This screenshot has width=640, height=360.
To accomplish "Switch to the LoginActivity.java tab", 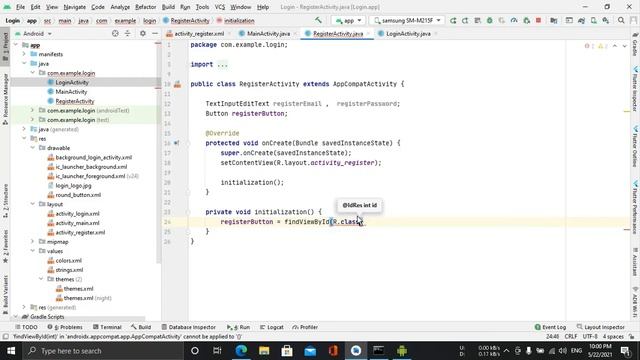I will point(408,34).
